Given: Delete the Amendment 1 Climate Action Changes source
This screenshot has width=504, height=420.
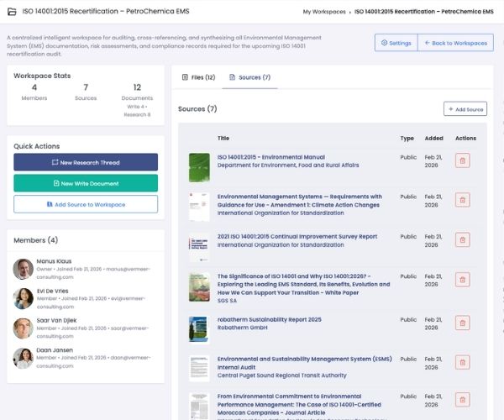Looking at the screenshot, I should click(463, 200).
